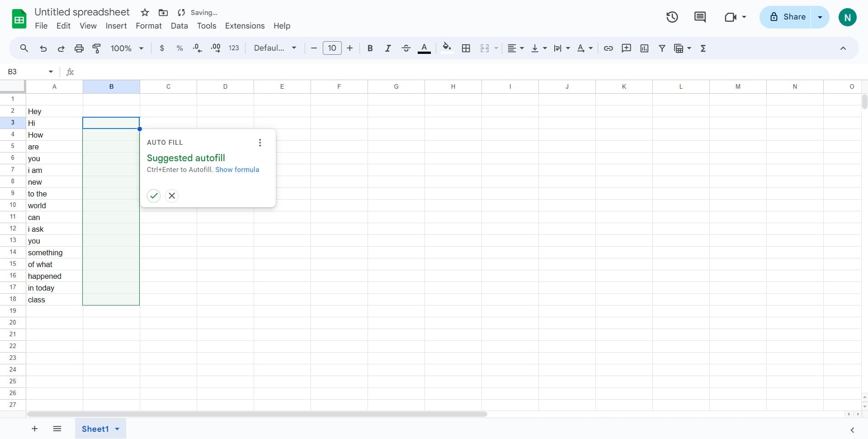
Task: Toggle italic formatting
Action: [387, 48]
